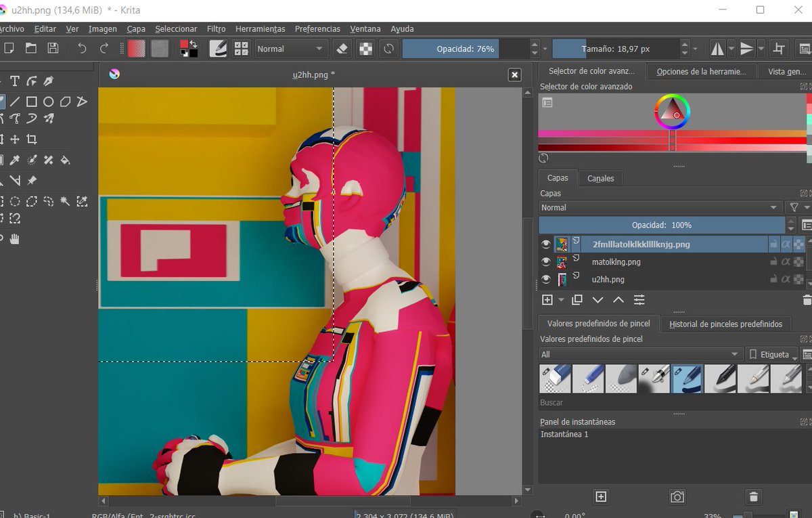The width and height of the screenshot is (812, 518).
Task: Select the Crop tool in toolbox
Action: (31, 139)
